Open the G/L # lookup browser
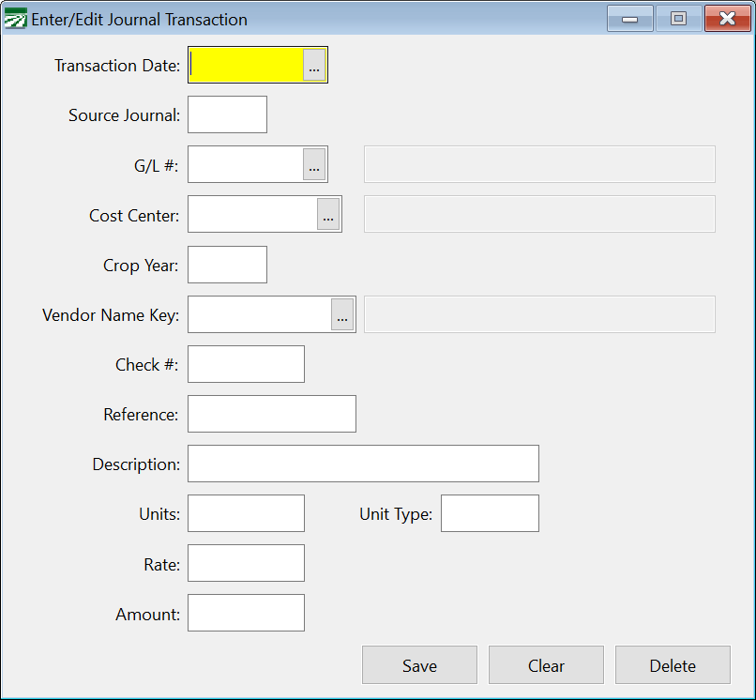756x700 pixels. click(x=315, y=164)
